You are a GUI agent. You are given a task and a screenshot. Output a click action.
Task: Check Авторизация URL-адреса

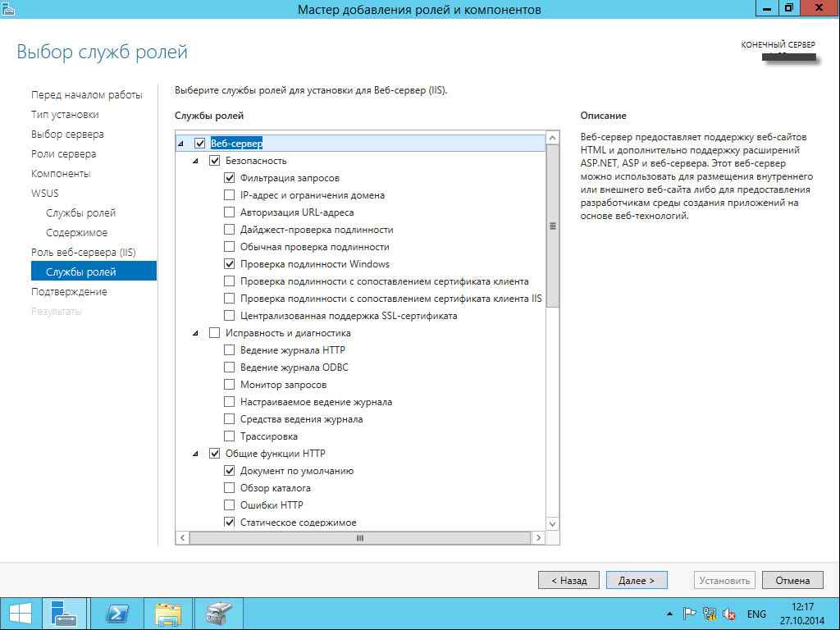click(x=230, y=212)
